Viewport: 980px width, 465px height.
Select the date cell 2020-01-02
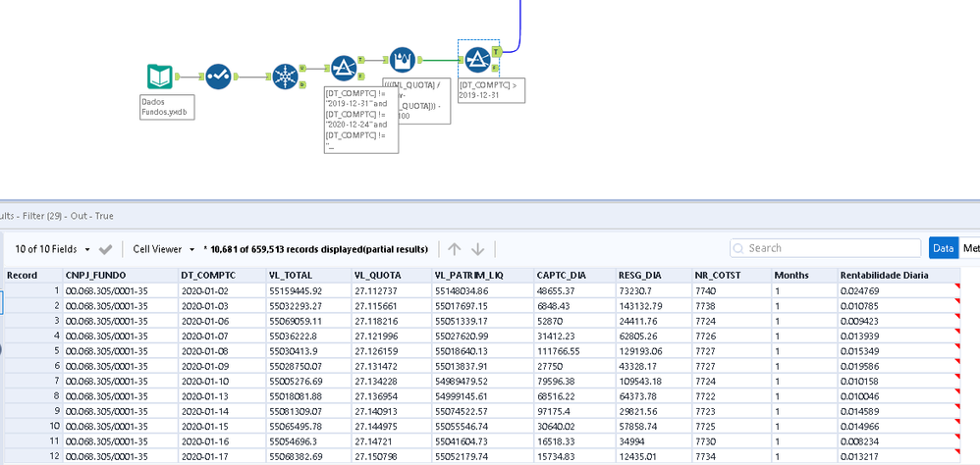(x=222, y=290)
